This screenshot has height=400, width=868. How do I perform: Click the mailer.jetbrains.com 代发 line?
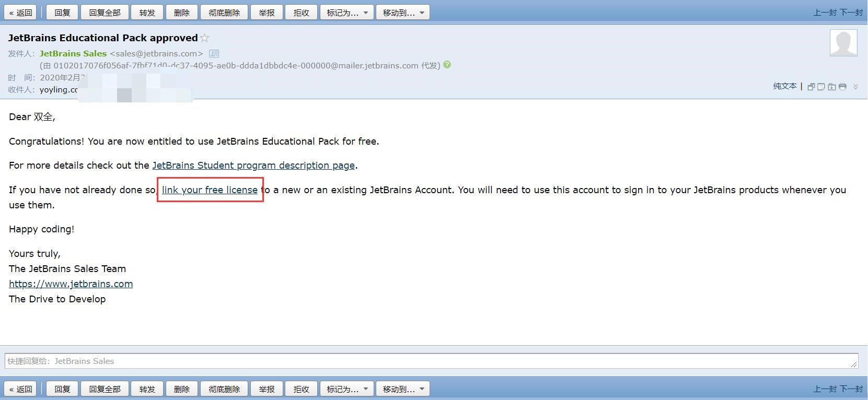240,66
